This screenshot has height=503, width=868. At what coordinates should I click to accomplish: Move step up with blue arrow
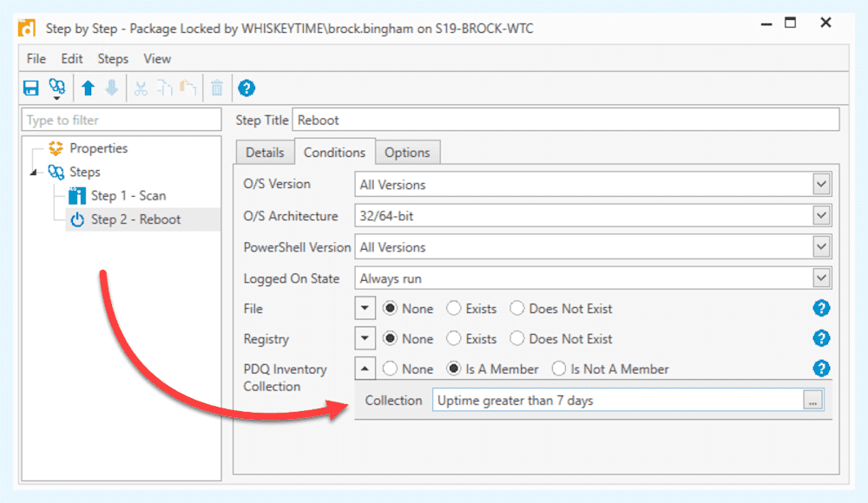coord(88,88)
